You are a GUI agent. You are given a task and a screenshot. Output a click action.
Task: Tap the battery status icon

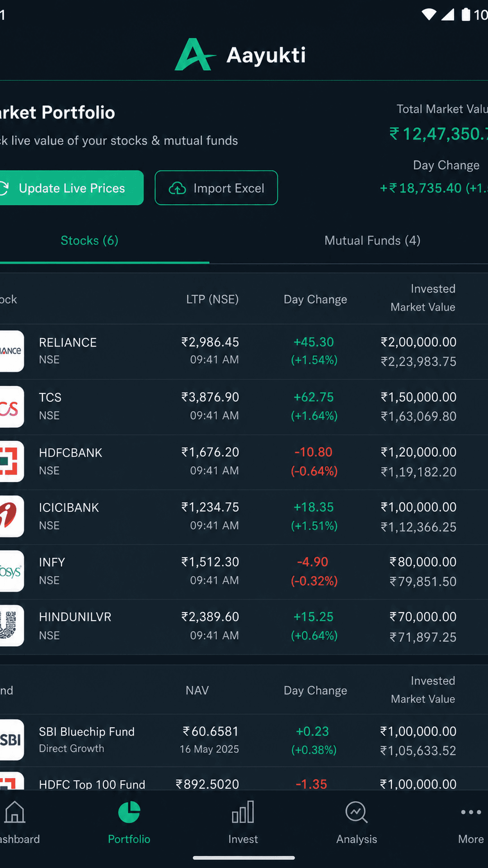(x=466, y=14)
